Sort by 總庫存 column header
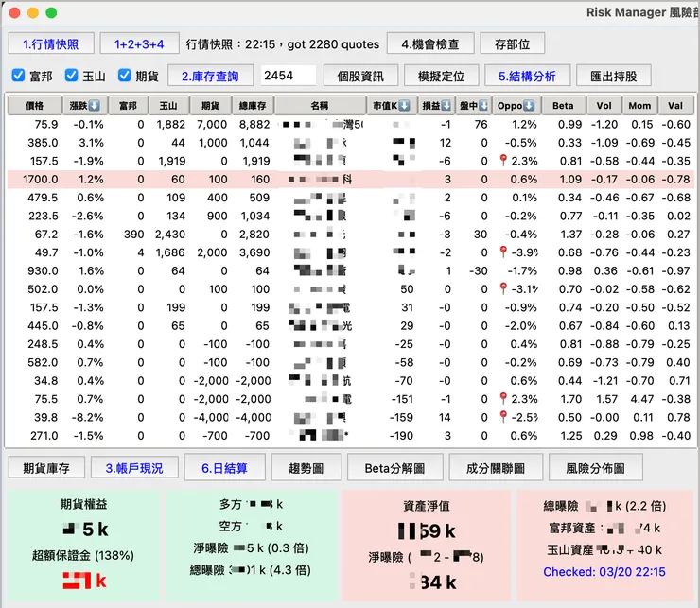 click(x=253, y=105)
